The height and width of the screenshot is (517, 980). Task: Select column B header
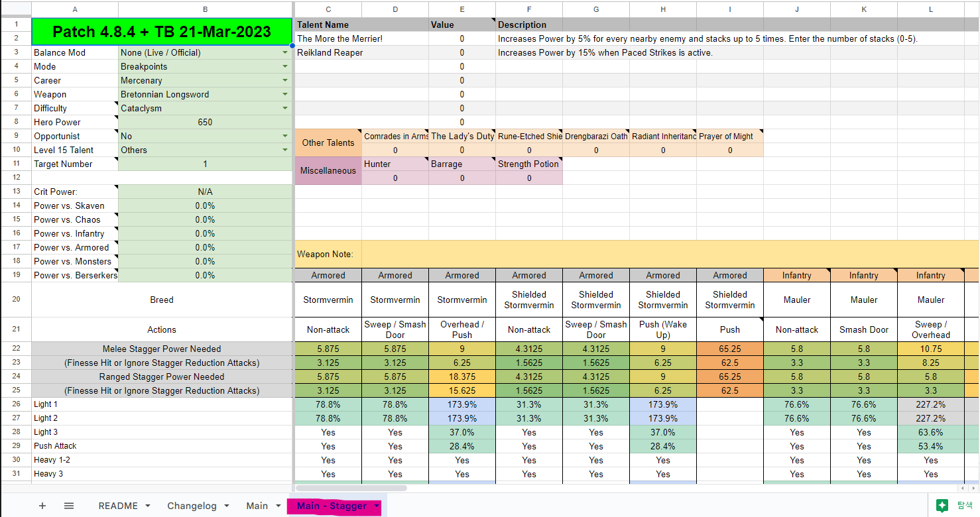[x=205, y=9]
